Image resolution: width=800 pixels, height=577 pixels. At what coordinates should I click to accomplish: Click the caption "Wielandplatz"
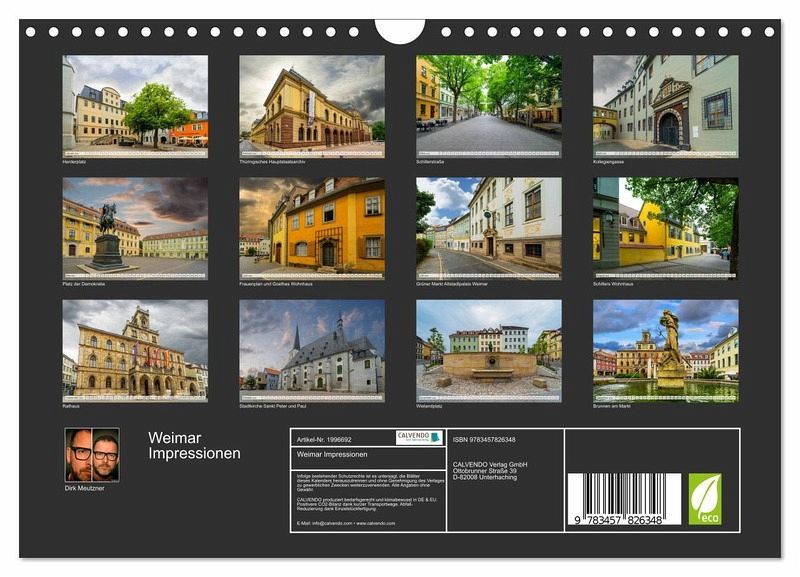coord(429,406)
